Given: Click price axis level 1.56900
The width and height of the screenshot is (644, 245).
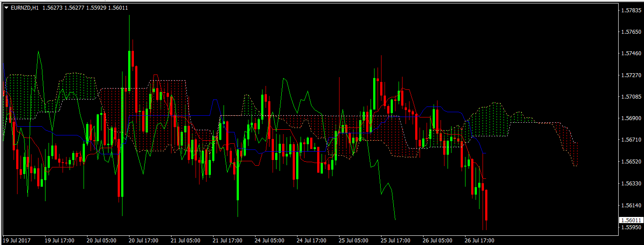Looking at the screenshot, I should pos(632,118).
